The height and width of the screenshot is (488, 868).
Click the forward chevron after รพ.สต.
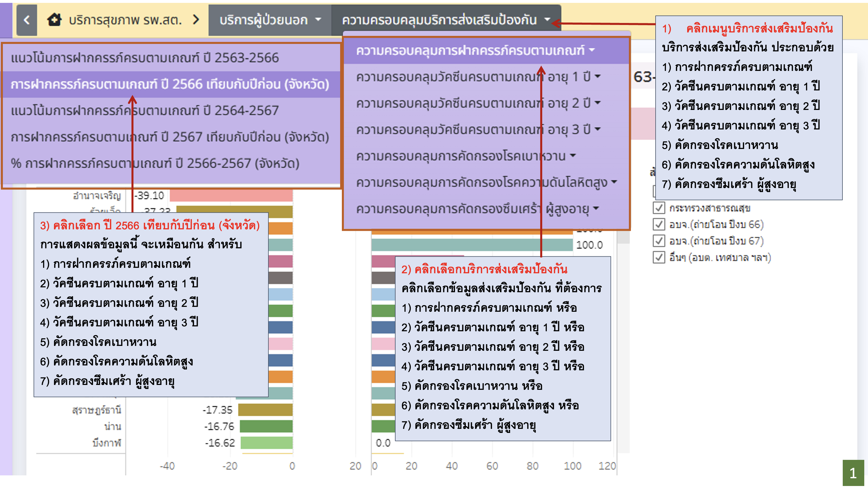coord(196,20)
